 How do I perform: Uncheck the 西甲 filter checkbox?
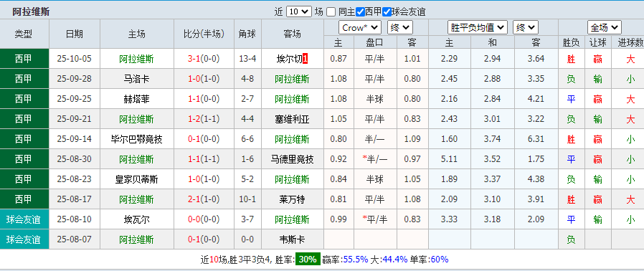pos(360,12)
